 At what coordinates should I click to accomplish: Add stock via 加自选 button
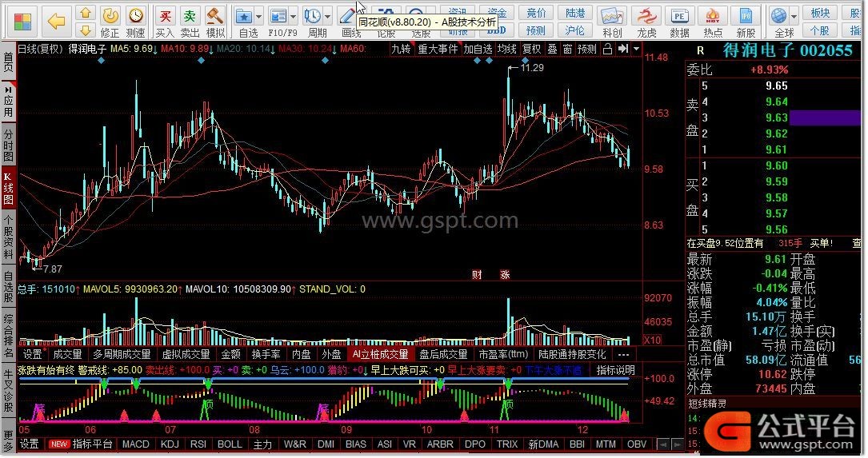(478, 50)
